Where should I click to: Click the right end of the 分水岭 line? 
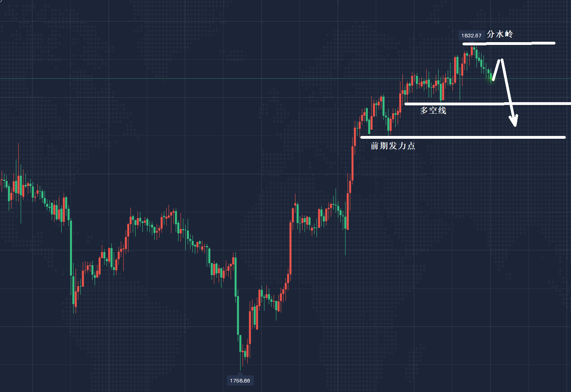pos(554,43)
